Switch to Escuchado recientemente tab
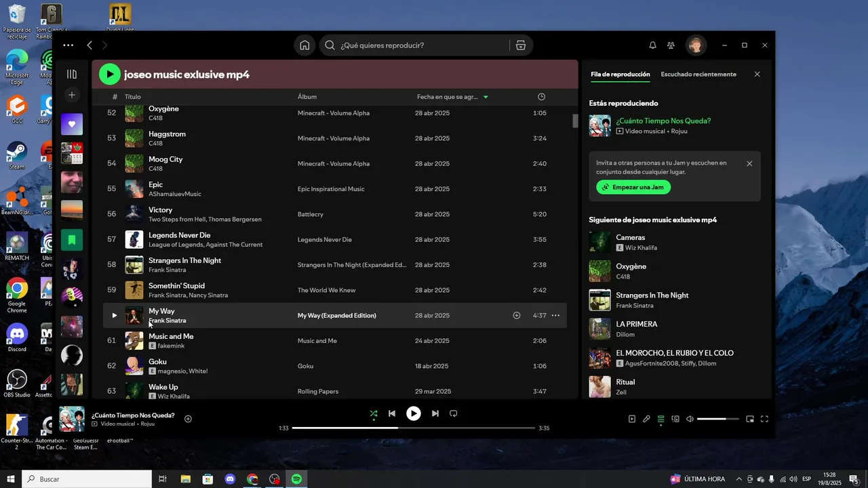This screenshot has width=868, height=488. click(698, 74)
